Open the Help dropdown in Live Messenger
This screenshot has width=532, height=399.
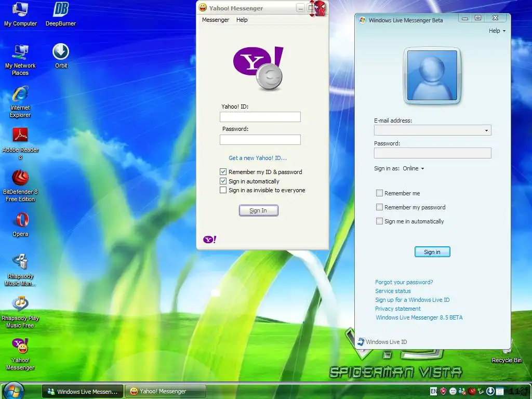497,31
